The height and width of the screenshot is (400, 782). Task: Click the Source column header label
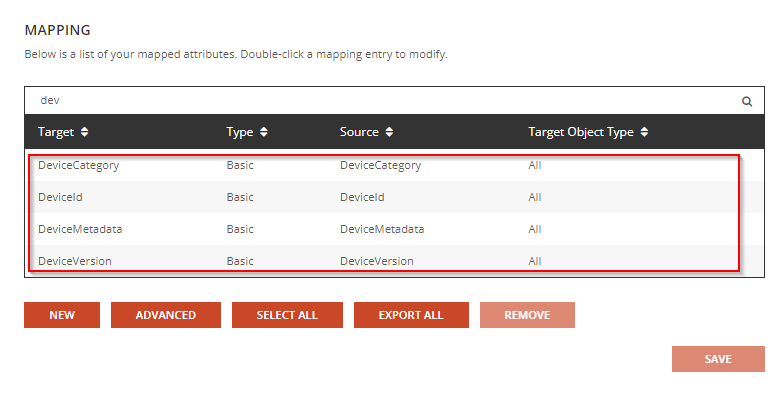[359, 132]
